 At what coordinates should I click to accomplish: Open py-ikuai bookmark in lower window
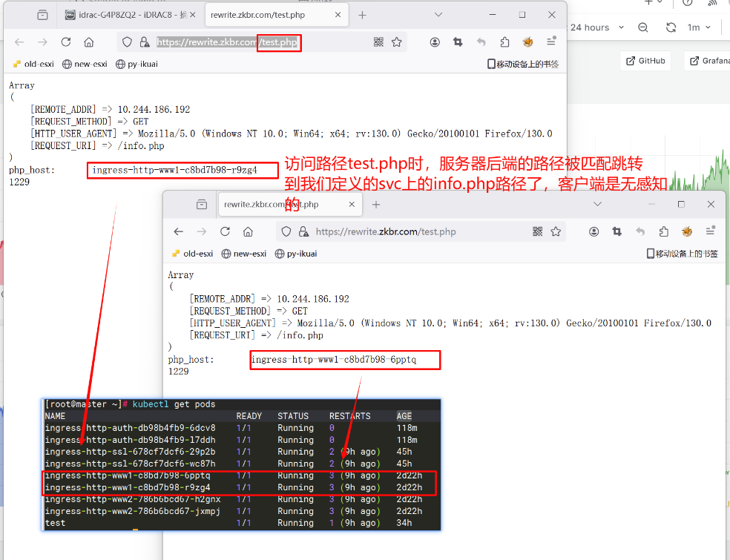point(296,254)
